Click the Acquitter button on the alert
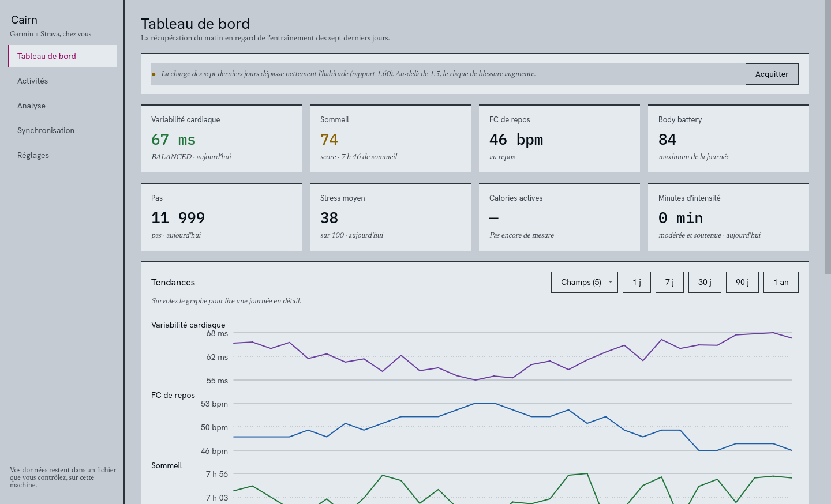Image resolution: width=831 pixels, height=504 pixels. [772, 74]
